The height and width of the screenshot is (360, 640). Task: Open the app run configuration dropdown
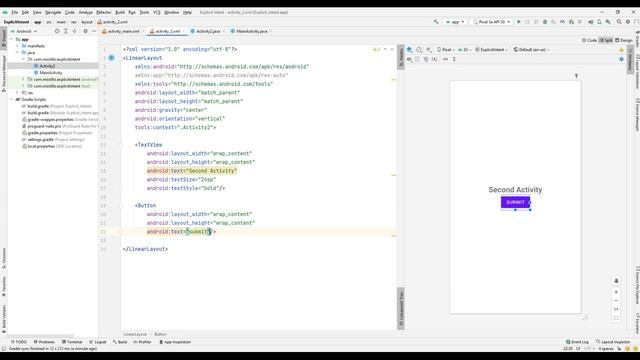455,22
